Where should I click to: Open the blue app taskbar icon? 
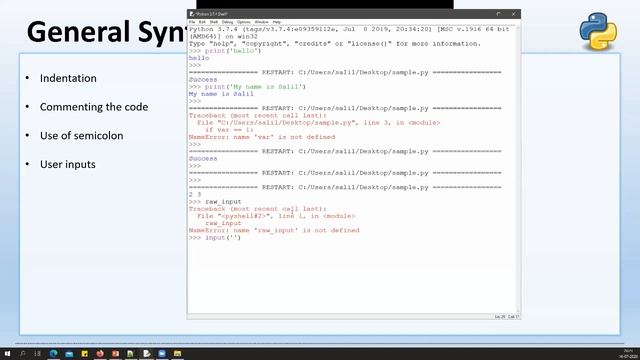click(162, 353)
